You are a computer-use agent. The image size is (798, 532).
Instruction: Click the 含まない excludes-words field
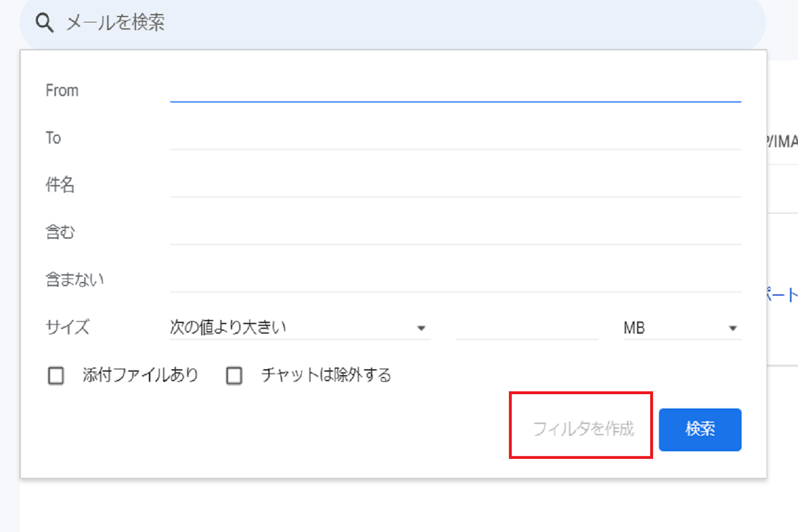[455, 281]
